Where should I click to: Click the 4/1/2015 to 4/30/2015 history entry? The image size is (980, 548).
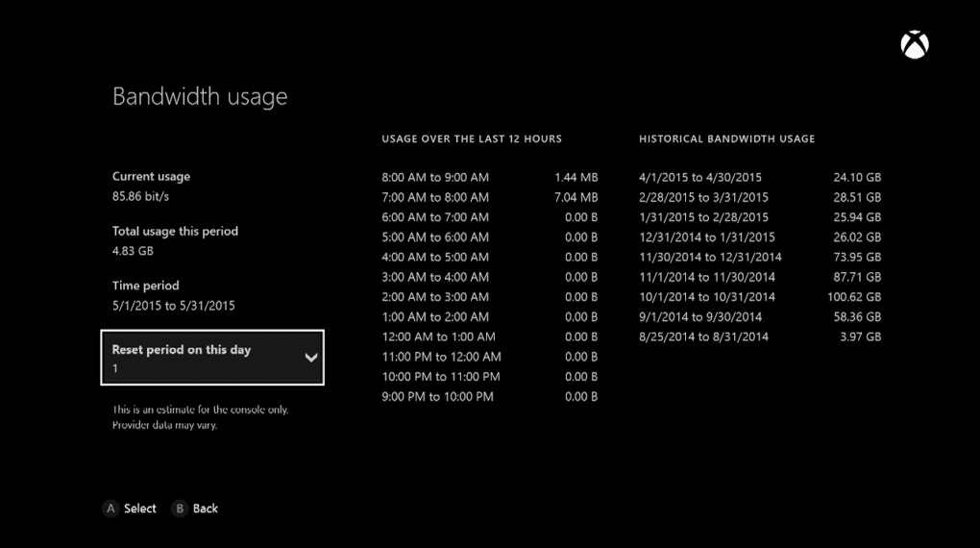tap(759, 178)
